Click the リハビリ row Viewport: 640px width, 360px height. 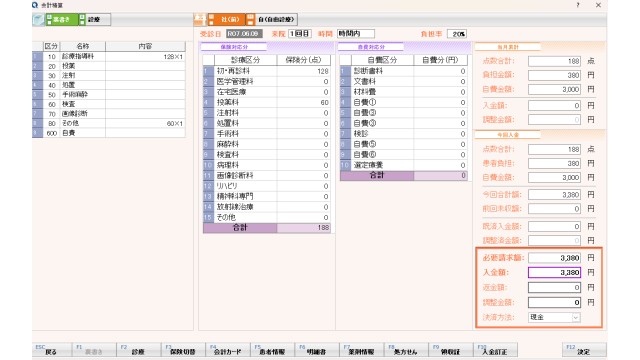tap(267, 186)
